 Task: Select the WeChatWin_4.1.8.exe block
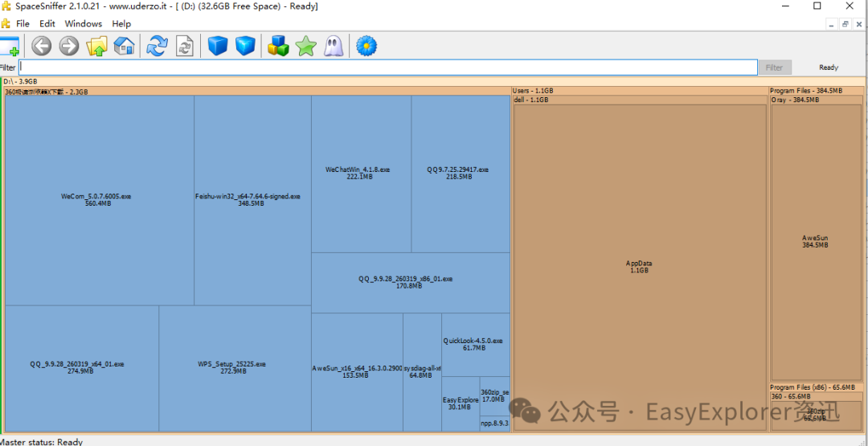tap(361, 174)
